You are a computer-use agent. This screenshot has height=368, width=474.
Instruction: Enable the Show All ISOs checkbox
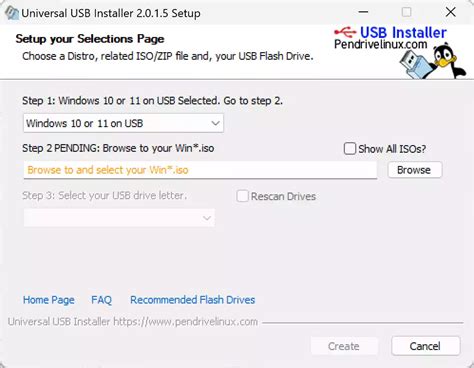click(350, 149)
